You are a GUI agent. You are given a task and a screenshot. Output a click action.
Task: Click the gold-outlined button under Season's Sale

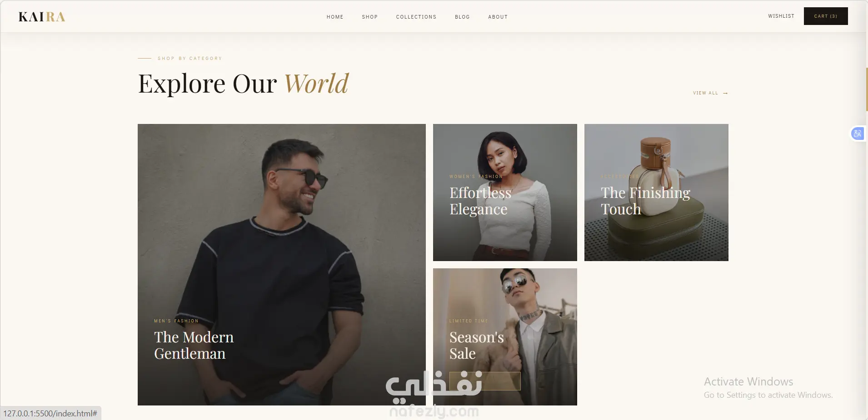coord(485,381)
